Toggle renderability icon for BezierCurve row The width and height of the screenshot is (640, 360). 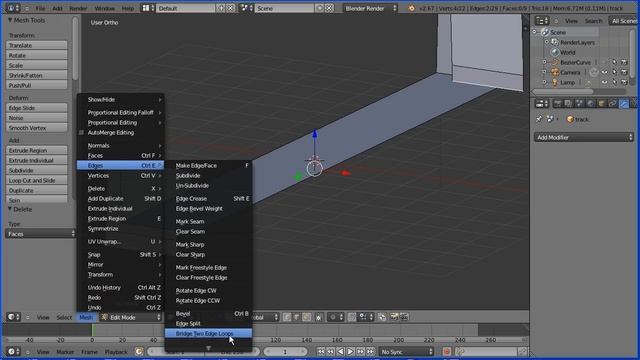click(x=624, y=62)
